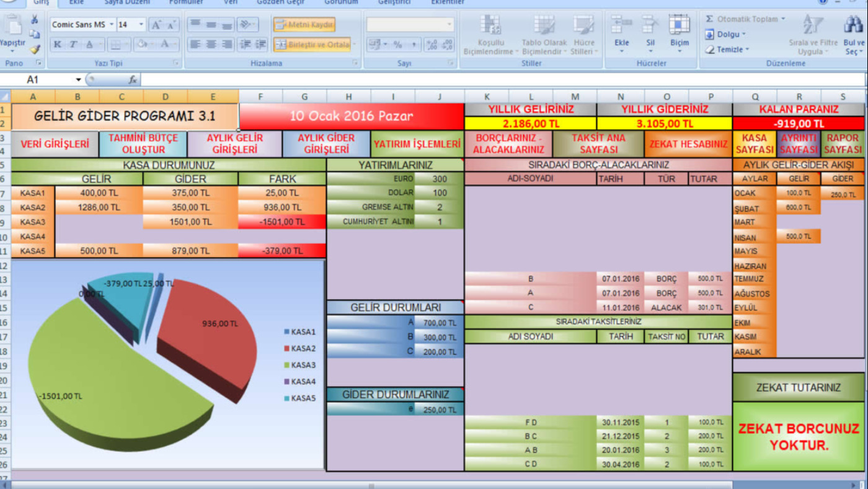Open Hücre Stilleri cell styles icon
Screen dimensions: 868x489
pyautogui.click(x=583, y=26)
